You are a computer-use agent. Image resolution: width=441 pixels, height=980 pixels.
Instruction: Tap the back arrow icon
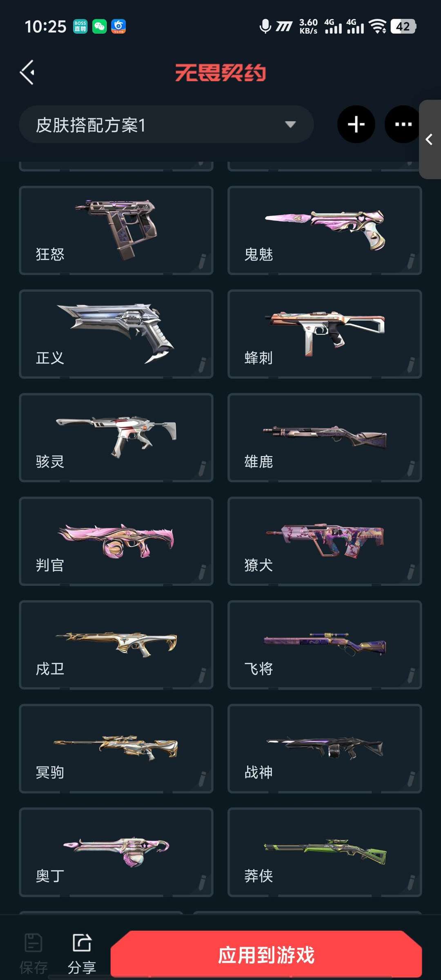pos(27,73)
